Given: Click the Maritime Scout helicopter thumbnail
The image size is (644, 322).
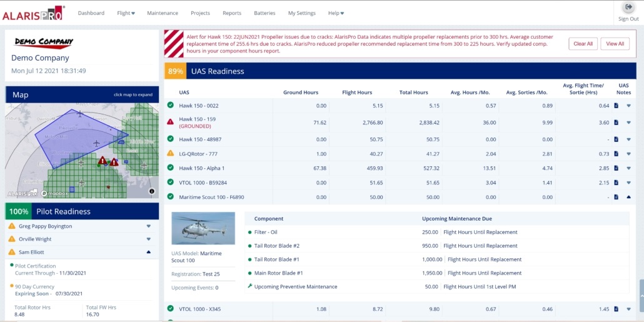Looking at the screenshot, I should point(203,228).
